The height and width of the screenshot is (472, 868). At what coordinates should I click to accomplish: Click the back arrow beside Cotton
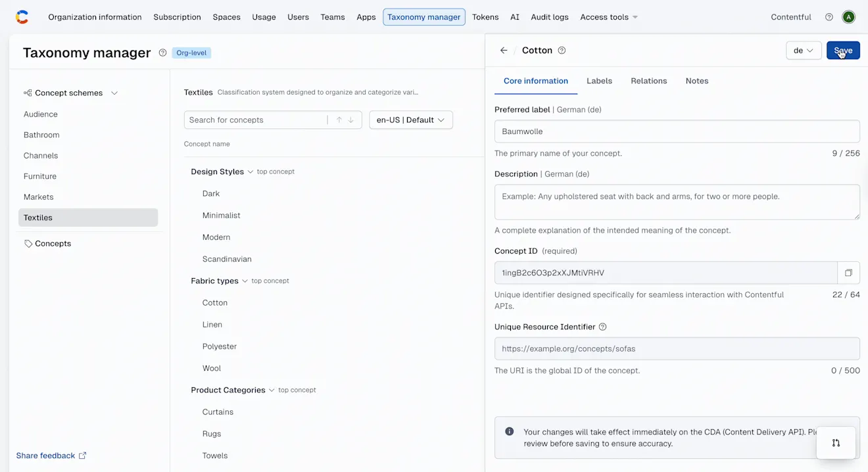[504, 51]
